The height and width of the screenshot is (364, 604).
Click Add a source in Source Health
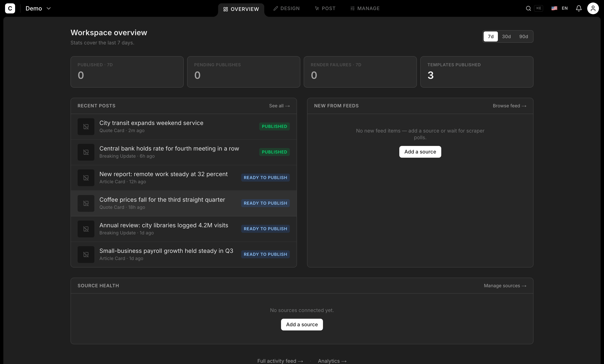[x=302, y=325]
